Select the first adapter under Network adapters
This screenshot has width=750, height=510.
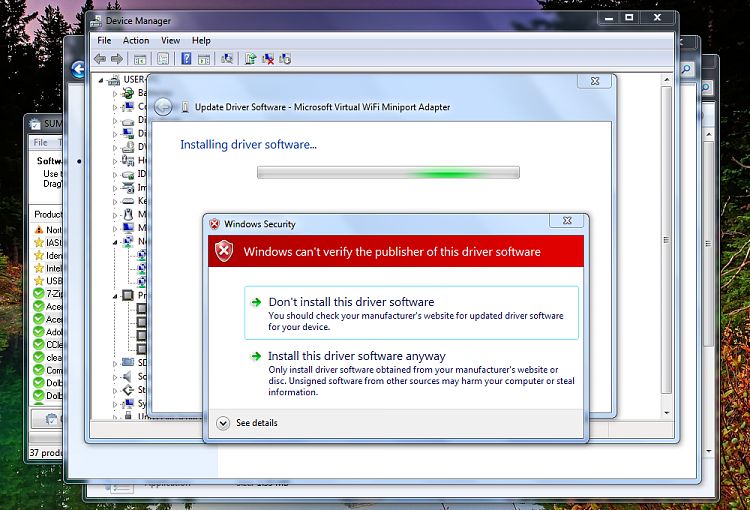[x=142, y=255]
